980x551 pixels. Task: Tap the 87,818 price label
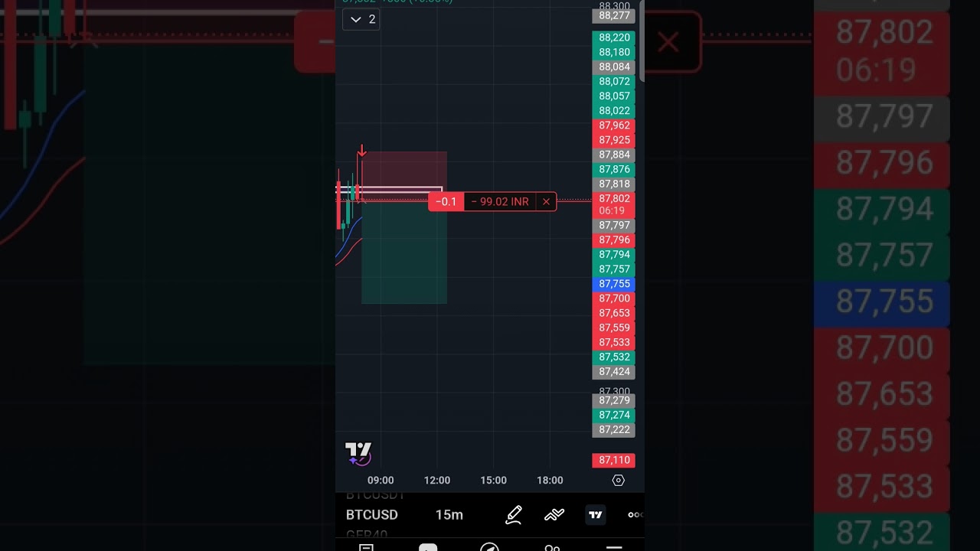click(x=614, y=184)
